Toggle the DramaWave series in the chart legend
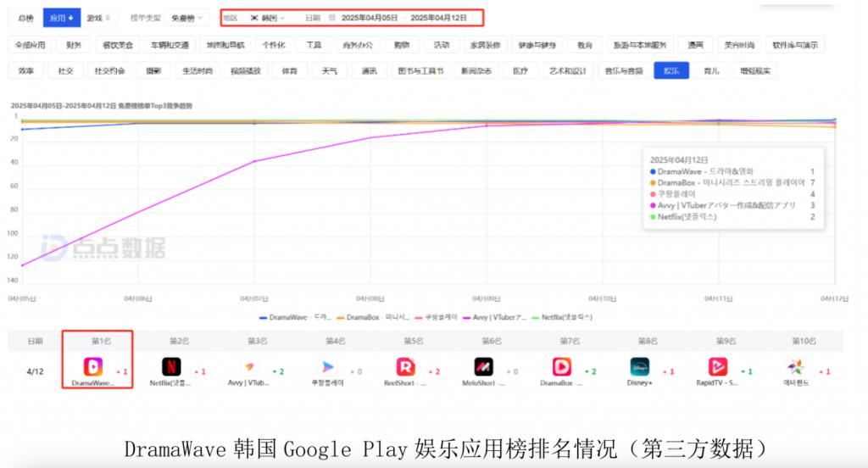Viewport: 868px width, 468px height. coord(294,317)
